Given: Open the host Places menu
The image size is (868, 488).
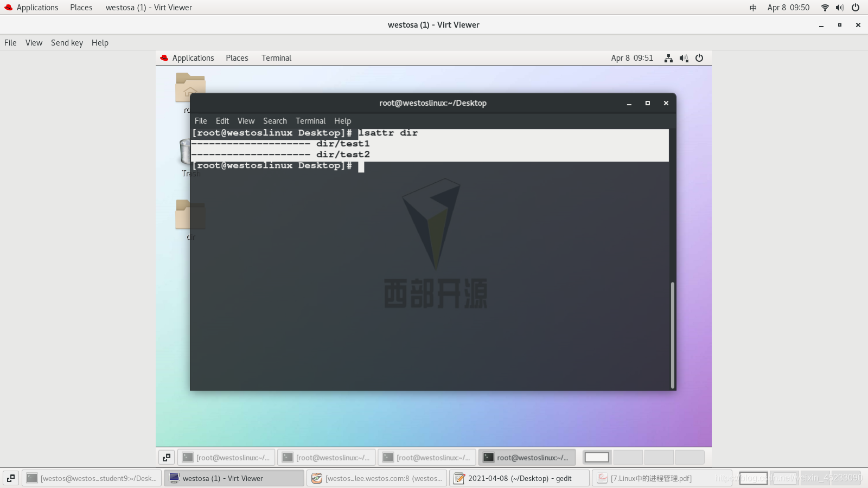Looking at the screenshot, I should [x=81, y=8].
